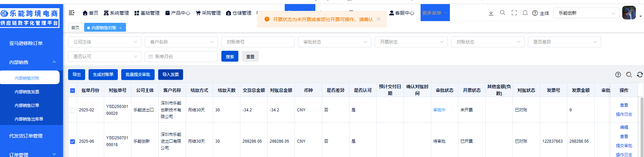Viewport: 644px width, 157px height.
Task: Focus the 对账单号 input field
Action: [258, 42]
